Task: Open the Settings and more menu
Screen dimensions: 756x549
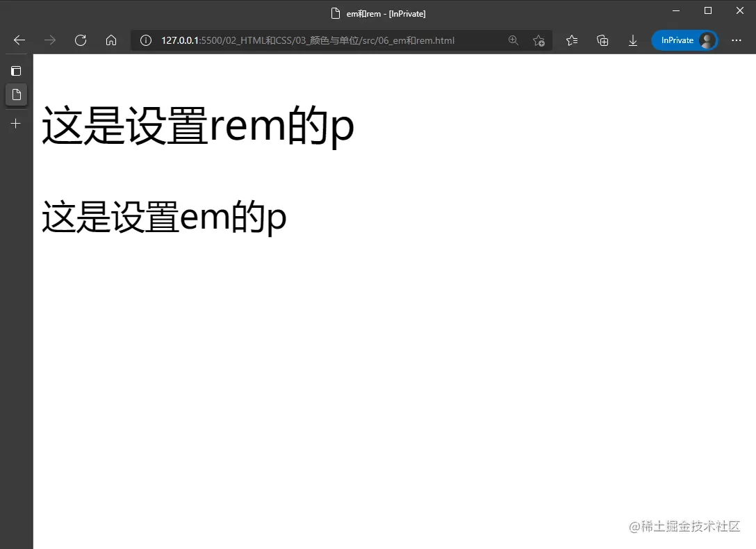Action: [737, 40]
